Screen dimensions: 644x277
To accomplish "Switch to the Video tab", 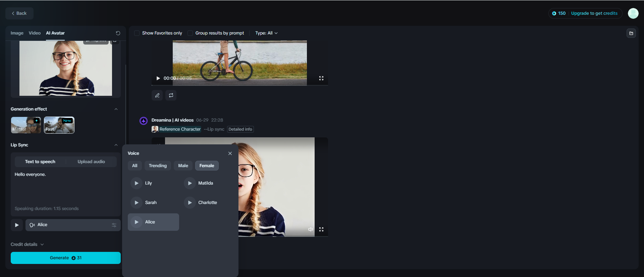I will pos(35,33).
